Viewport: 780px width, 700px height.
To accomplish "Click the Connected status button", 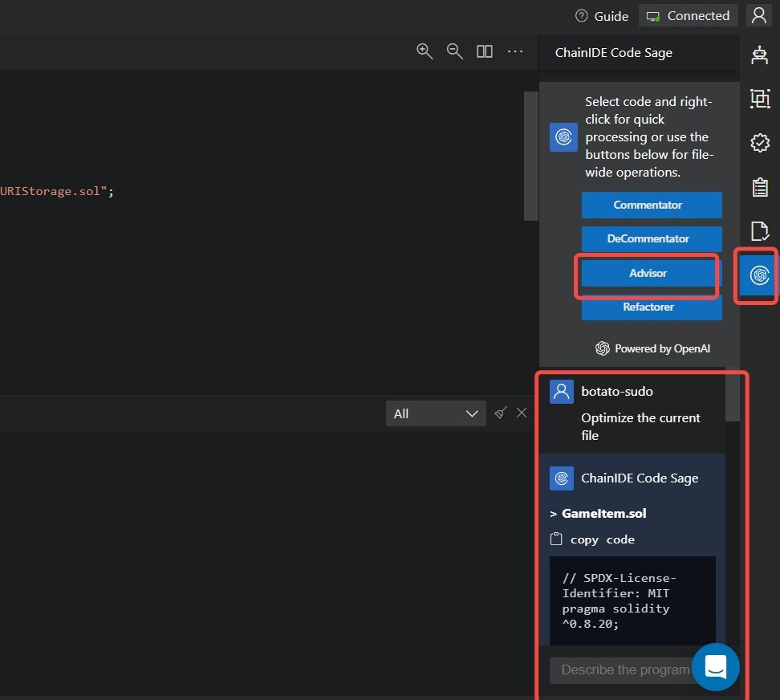I will pos(688,16).
